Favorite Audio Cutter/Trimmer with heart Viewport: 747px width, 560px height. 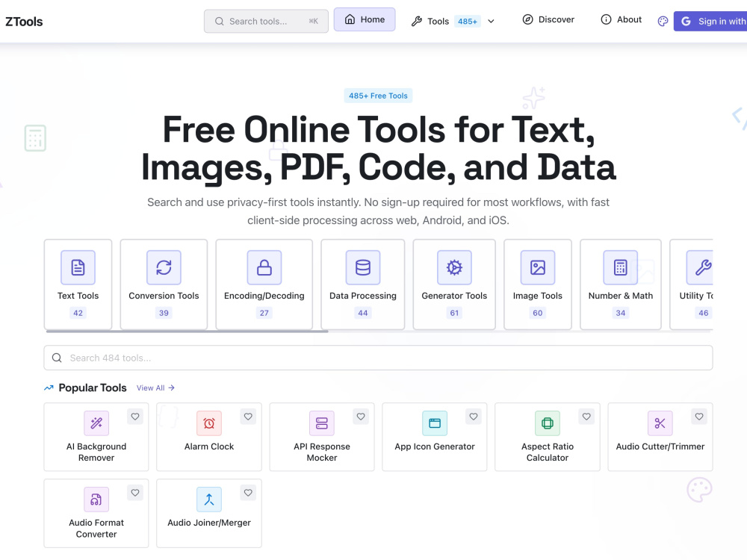tap(699, 417)
